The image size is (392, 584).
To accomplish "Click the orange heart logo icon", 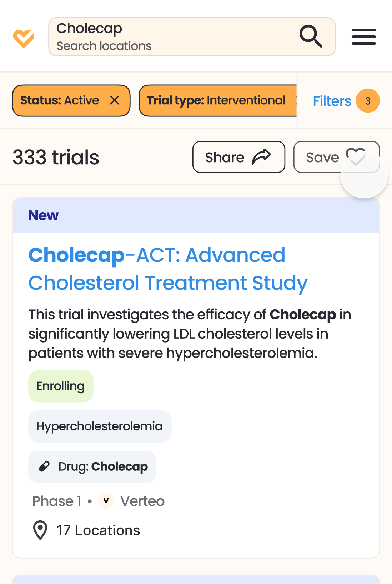I will coord(24,38).
